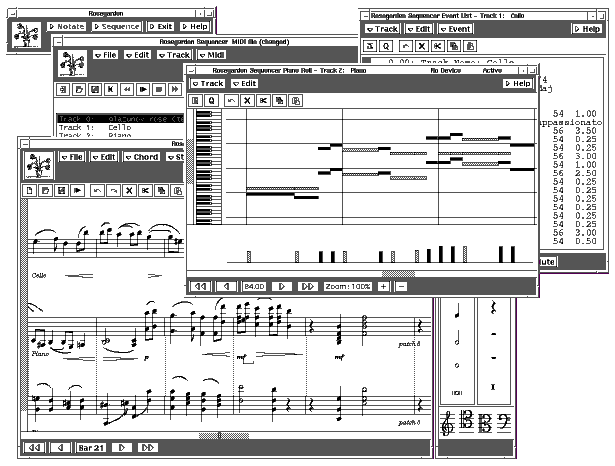Image resolution: width=615 pixels, height=466 pixels.
Task: Click the Notate button in Rosegarden window
Action: pyautogui.click(x=66, y=27)
